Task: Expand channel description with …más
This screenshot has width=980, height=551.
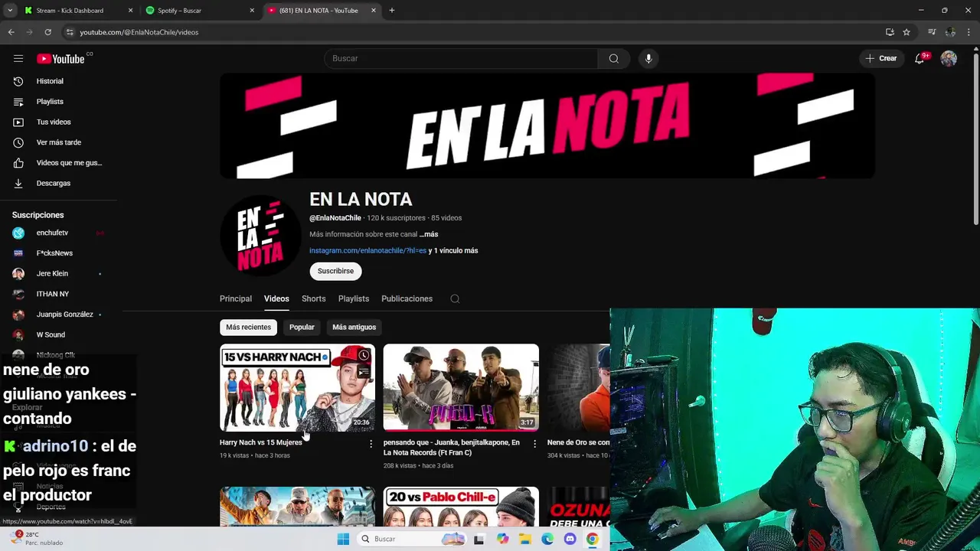Action: pyautogui.click(x=429, y=235)
